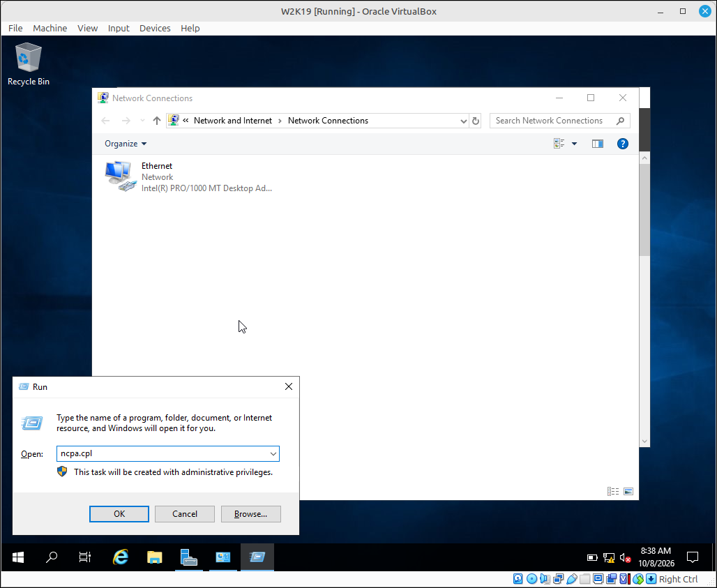Select the Ethernet network adapter
Screen dimensions: 717x588
(x=188, y=177)
